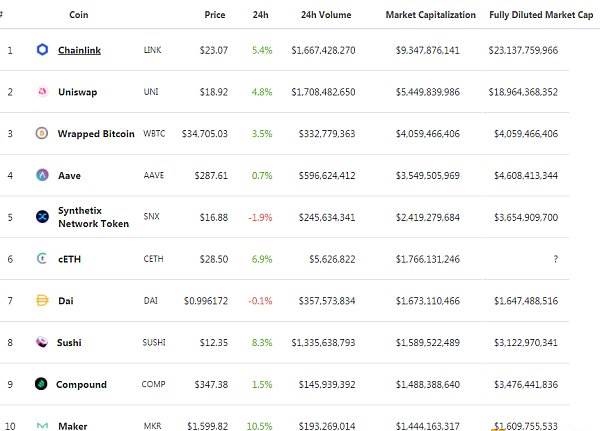Viewport: 600px width, 431px height.
Task: Click the cETH logo icon
Action: point(42,258)
